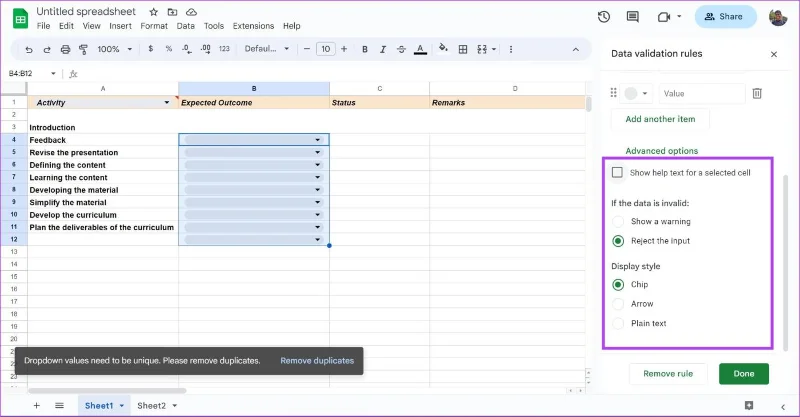
Task: Open the Insert menu
Action: pos(120,26)
